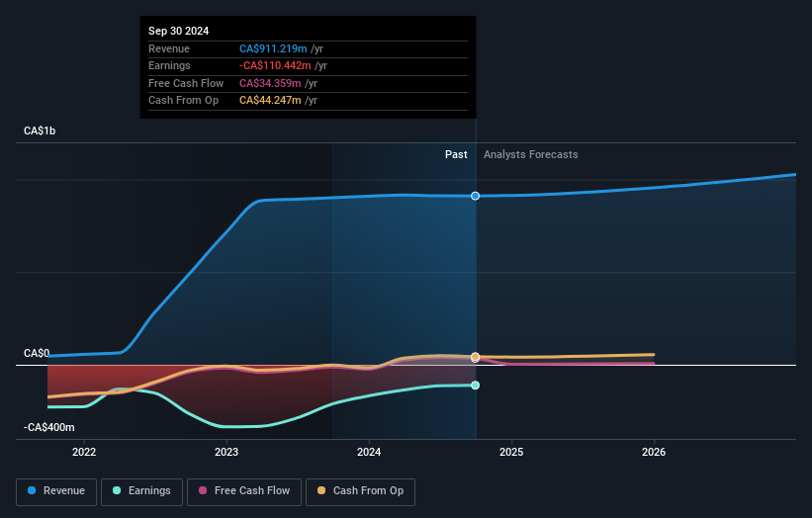Toggle the Revenue legend button
Image resolution: width=812 pixels, height=518 pixels.
(56, 491)
